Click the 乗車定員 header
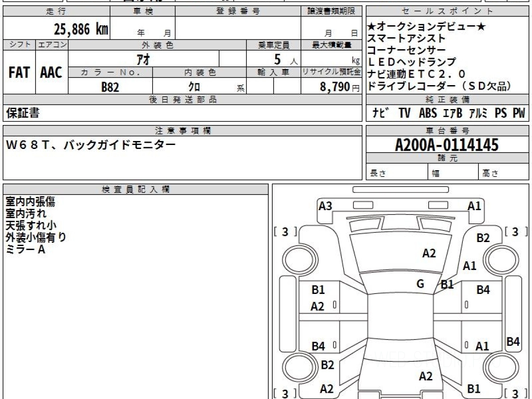 pyautogui.click(x=274, y=45)
